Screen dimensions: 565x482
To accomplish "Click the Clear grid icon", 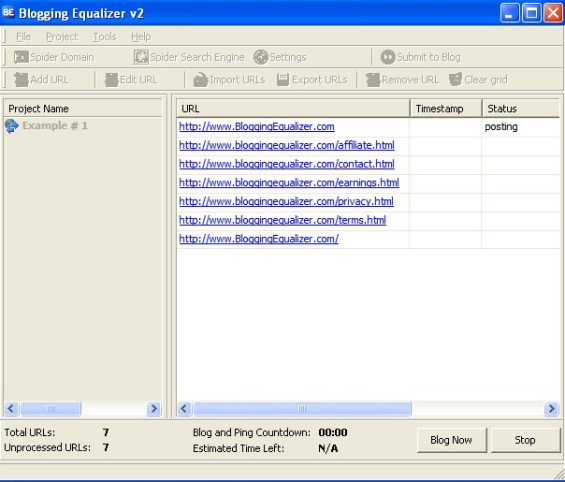I will point(455,80).
